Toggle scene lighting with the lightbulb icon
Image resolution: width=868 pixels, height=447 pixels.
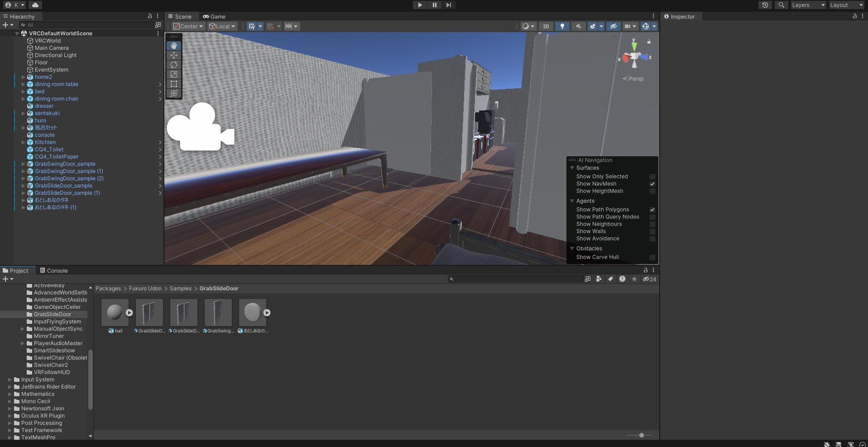click(562, 26)
